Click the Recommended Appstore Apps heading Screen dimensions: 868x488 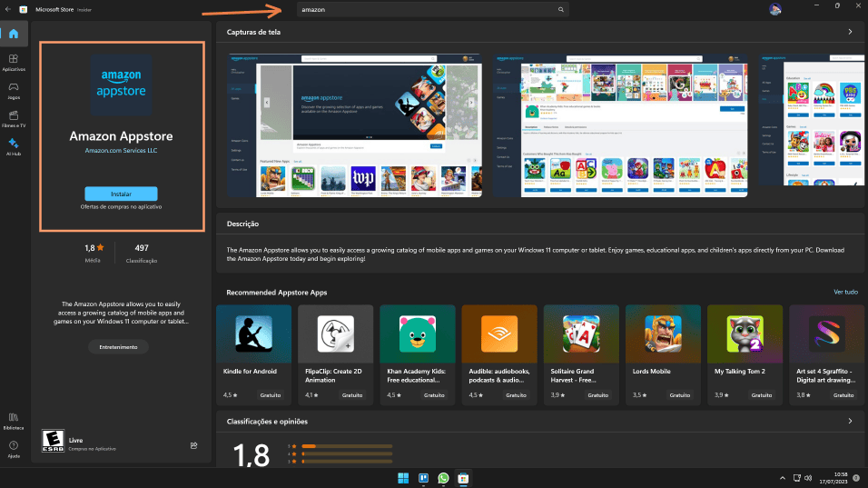(x=277, y=292)
